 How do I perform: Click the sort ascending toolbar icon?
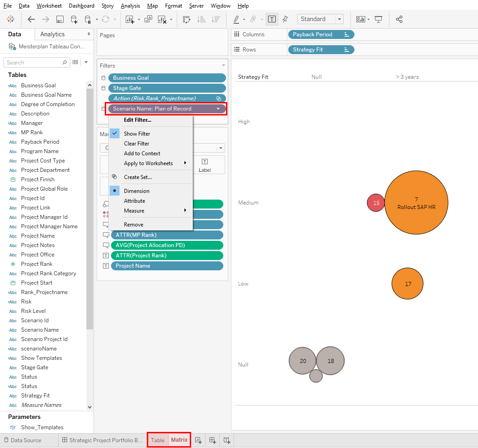[201, 20]
